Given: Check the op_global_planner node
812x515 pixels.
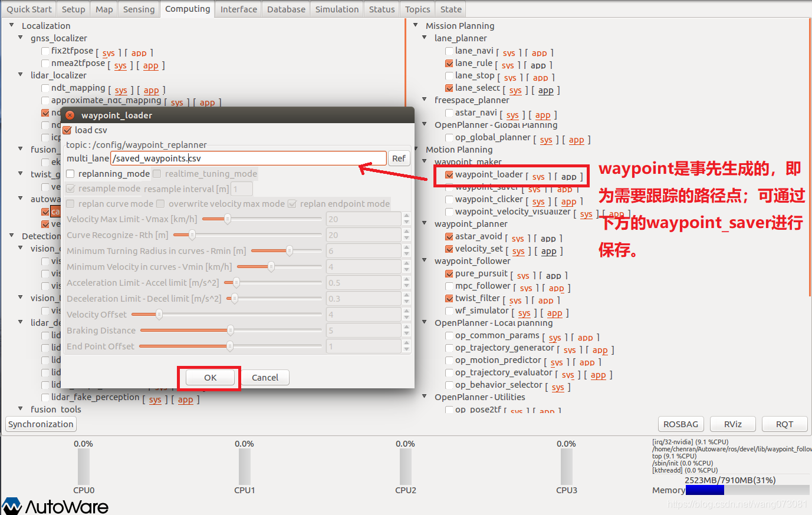Looking at the screenshot, I should [x=449, y=138].
